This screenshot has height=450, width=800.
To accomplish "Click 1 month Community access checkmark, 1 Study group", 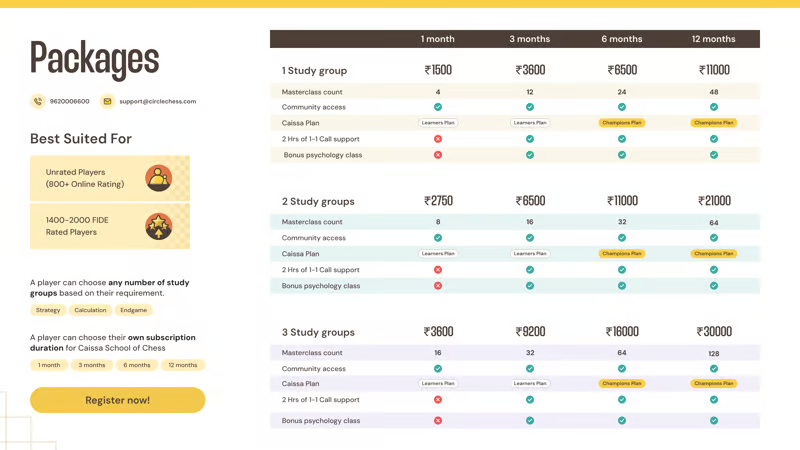I will [438, 107].
